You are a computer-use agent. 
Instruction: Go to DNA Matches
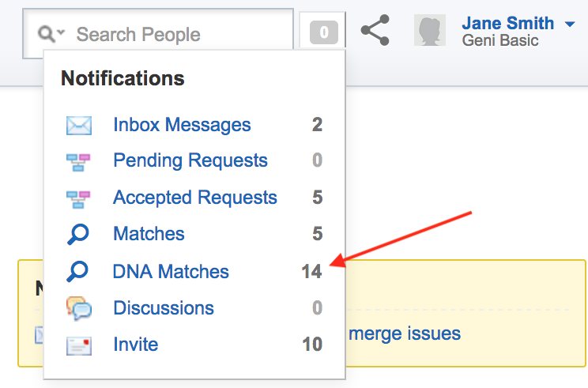[x=171, y=271]
